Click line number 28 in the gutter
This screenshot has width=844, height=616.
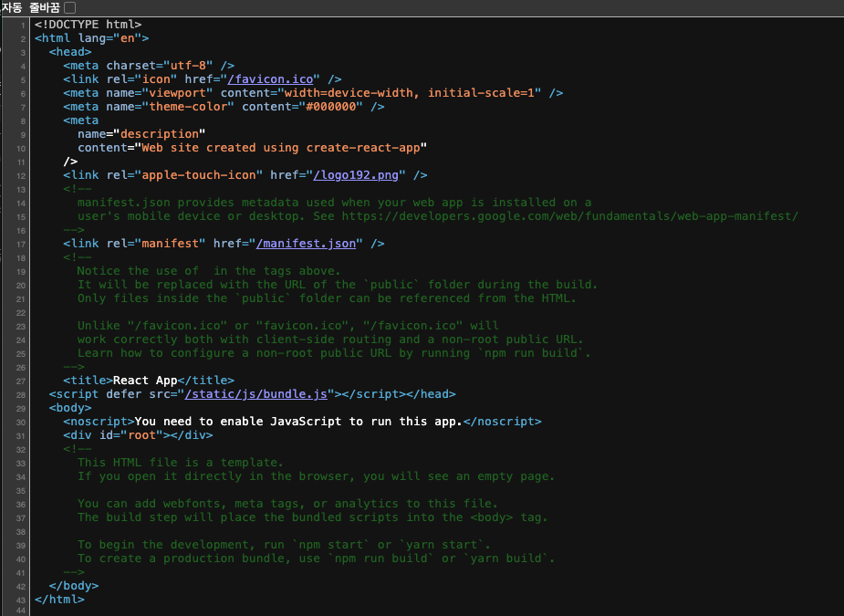(x=21, y=394)
